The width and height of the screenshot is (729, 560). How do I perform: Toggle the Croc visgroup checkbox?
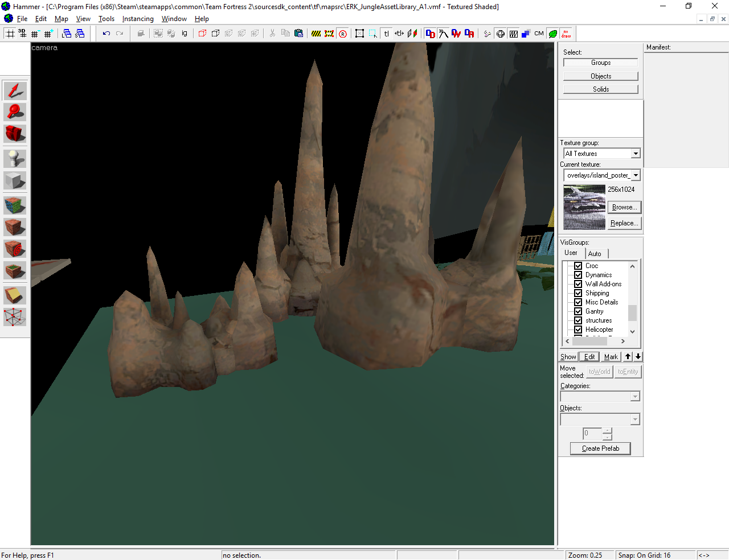point(578,266)
